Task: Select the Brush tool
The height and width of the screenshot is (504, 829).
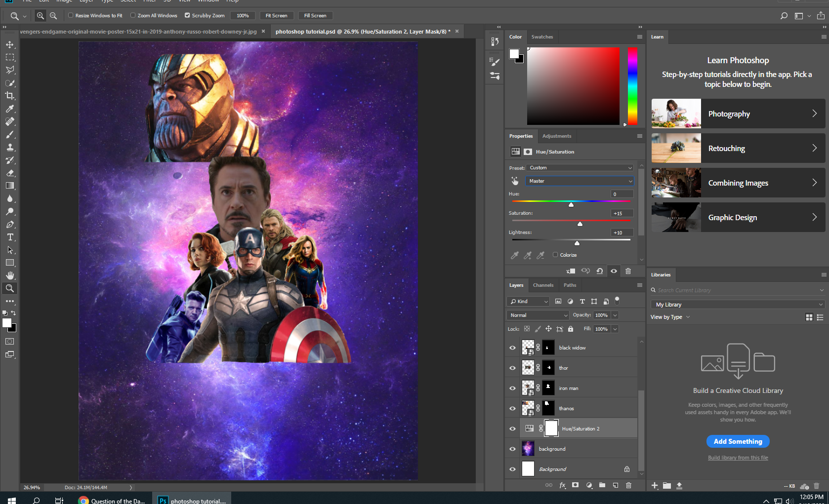Action: [x=10, y=134]
